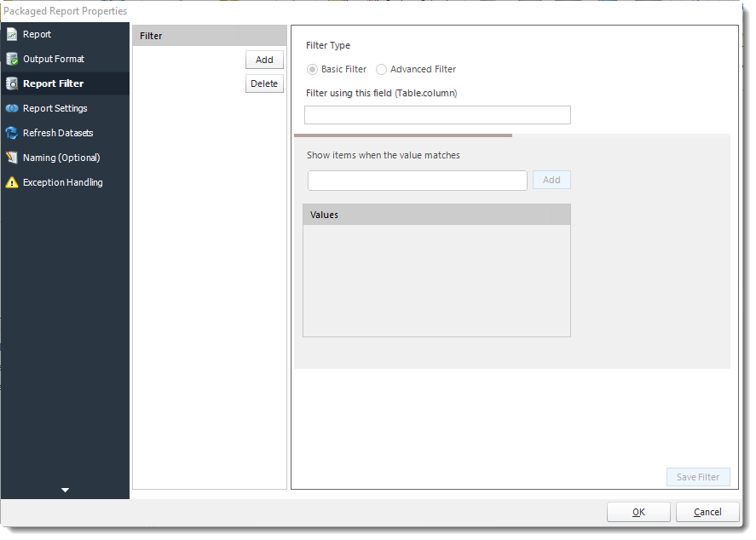Click the Output Format icon
Image resolution: width=756 pixels, height=540 pixels.
(x=12, y=59)
